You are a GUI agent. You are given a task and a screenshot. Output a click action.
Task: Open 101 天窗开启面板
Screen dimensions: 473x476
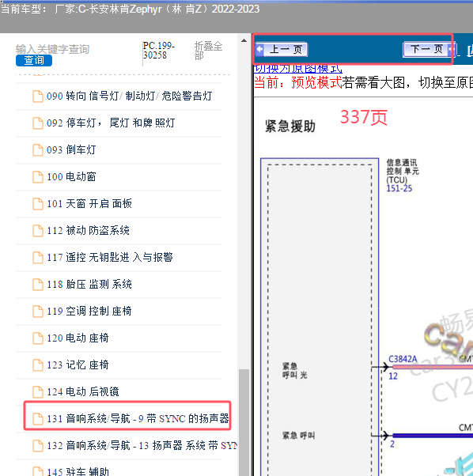[89, 204]
